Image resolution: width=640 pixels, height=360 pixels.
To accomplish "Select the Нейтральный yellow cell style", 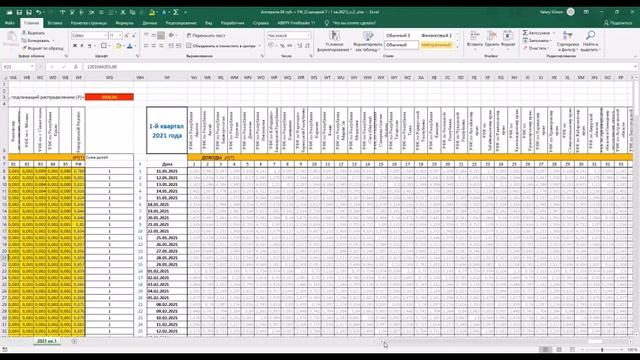I will [436, 45].
